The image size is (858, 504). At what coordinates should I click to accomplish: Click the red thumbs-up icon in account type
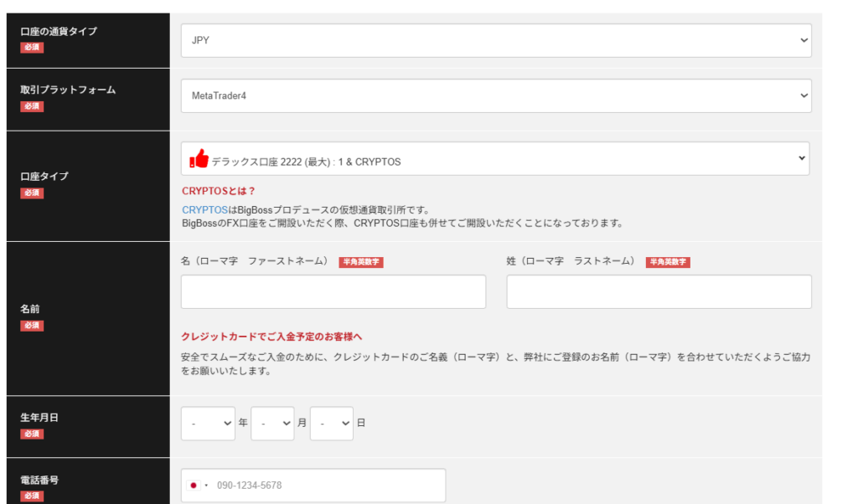coord(199,158)
